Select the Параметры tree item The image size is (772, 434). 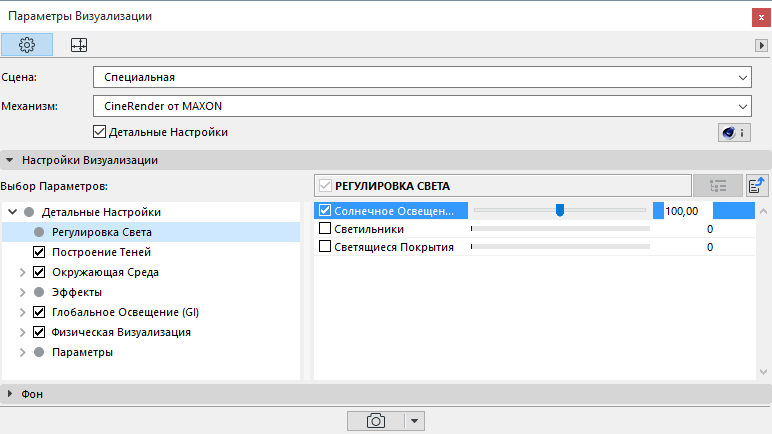(x=82, y=352)
